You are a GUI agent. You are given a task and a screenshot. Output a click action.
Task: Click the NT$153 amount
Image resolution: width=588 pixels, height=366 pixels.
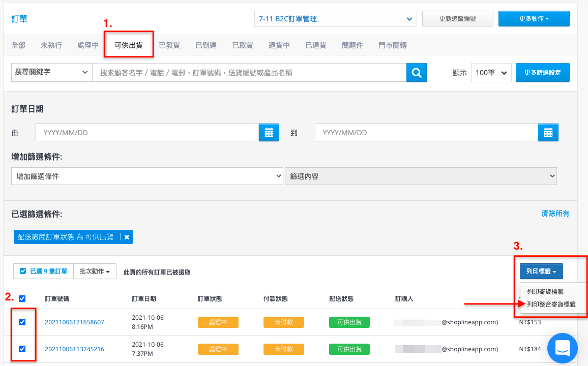click(x=530, y=322)
